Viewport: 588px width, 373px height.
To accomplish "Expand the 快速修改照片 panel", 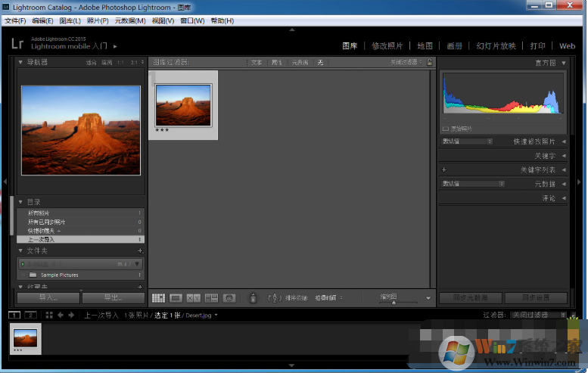I will click(x=563, y=141).
